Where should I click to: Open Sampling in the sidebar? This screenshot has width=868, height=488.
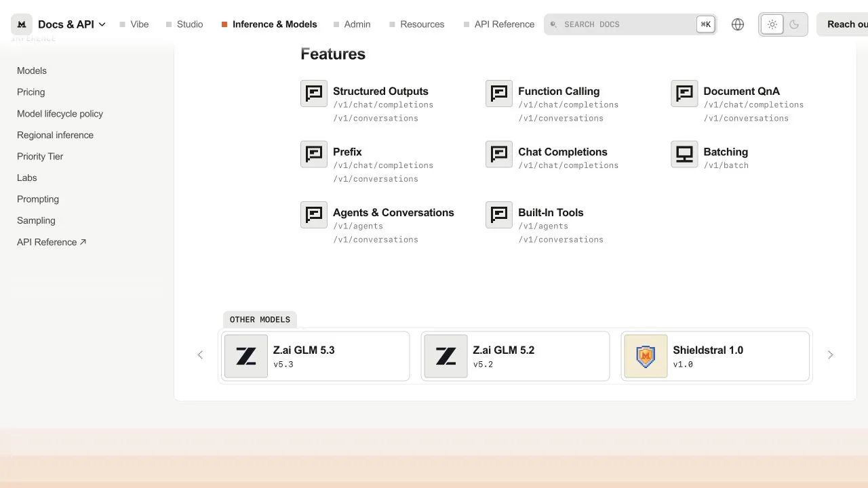pos(37,220)
